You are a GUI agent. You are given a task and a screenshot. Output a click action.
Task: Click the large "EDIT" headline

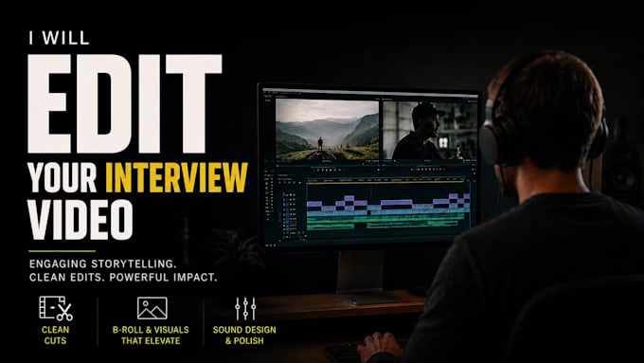click(125, 103)
